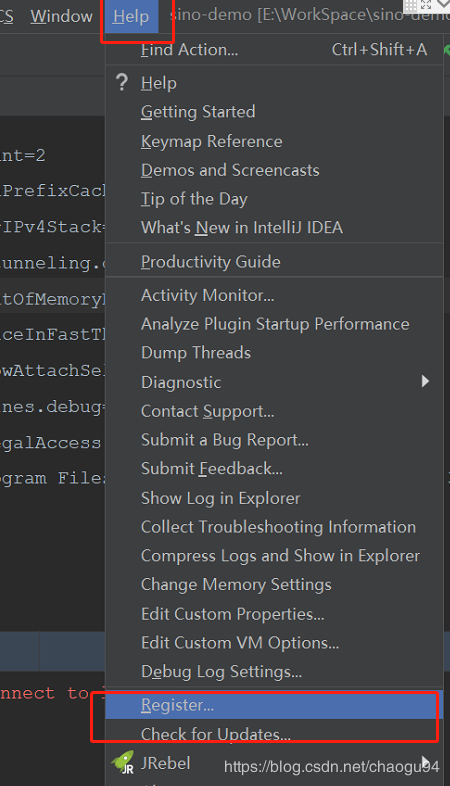
Task: Select Register... menu entry
Action: [274, 705]
